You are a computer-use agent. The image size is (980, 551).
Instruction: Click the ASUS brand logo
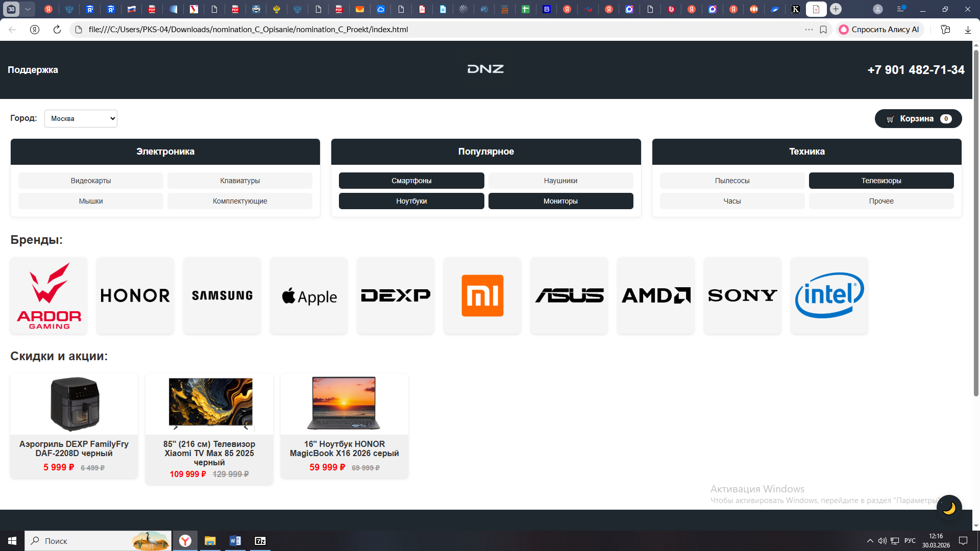[569, 295]
